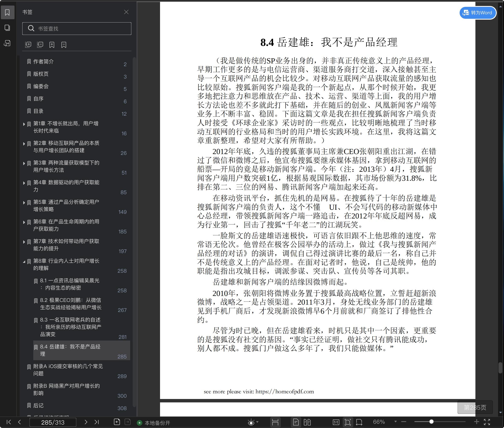Select single page view icon
504x428 pixels.
(296, 422)
